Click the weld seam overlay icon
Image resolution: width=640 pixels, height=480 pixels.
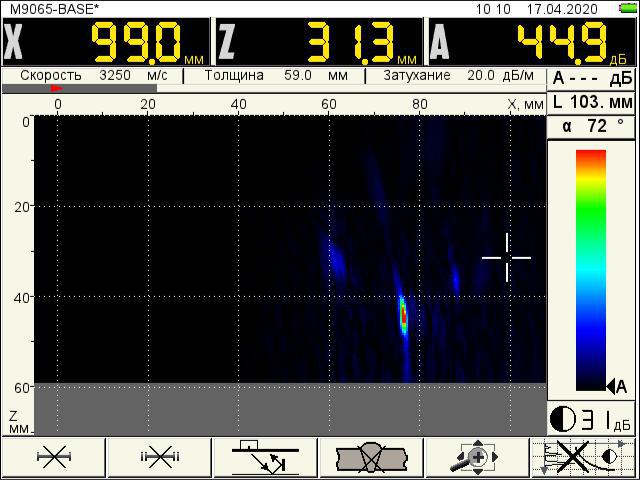click(x=372, y=458)
